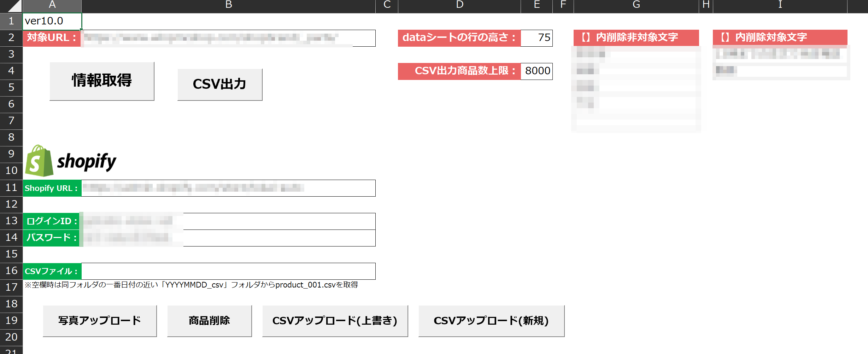Click the dataシートの行の高さ label cell
Screen dimensions: 868x354
pos(459,38)
